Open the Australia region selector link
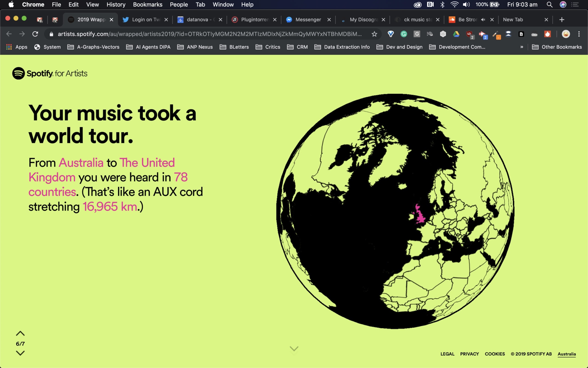588x368 pixels. [567, 354]
